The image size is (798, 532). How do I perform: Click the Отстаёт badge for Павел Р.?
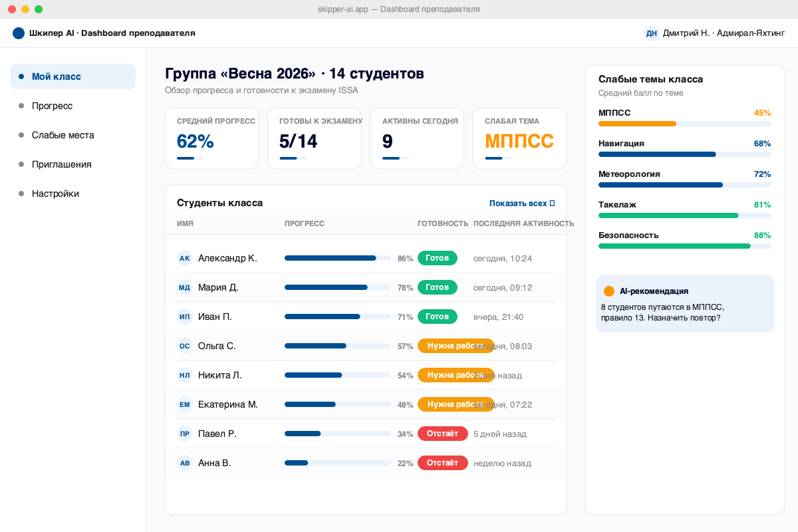tap(442, 434)
